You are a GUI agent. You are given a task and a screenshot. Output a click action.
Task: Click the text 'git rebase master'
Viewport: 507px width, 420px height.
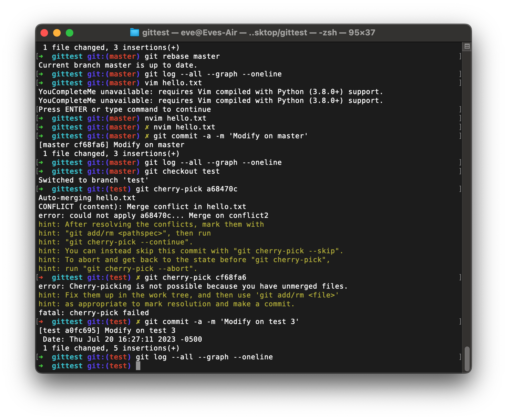(x=182, y=57)
